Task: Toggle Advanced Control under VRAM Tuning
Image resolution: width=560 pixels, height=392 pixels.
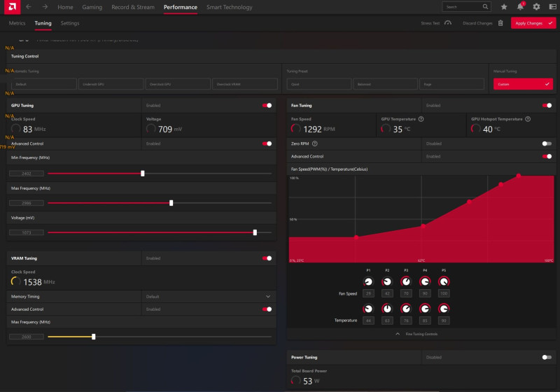Action: (267, 309)
